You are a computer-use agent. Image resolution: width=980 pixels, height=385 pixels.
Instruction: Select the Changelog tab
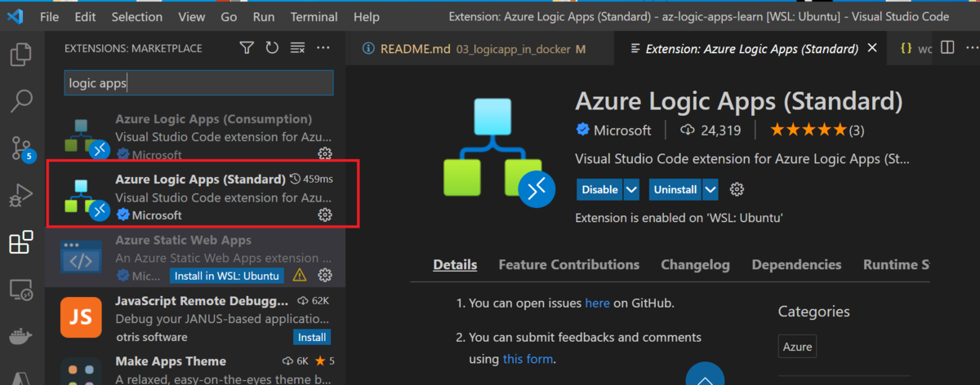coord(696,265)
